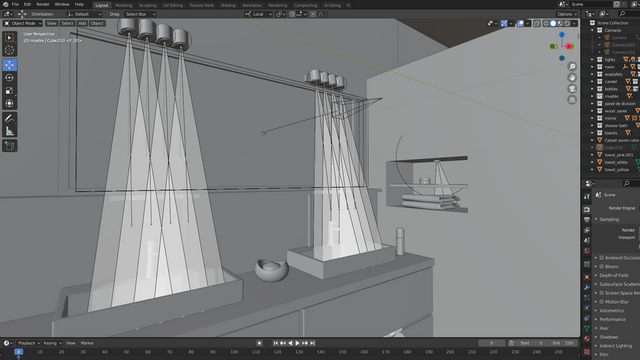Screen dimensions: 640x360
Task: Expand the mirror collection
Action: coord(592,118)
